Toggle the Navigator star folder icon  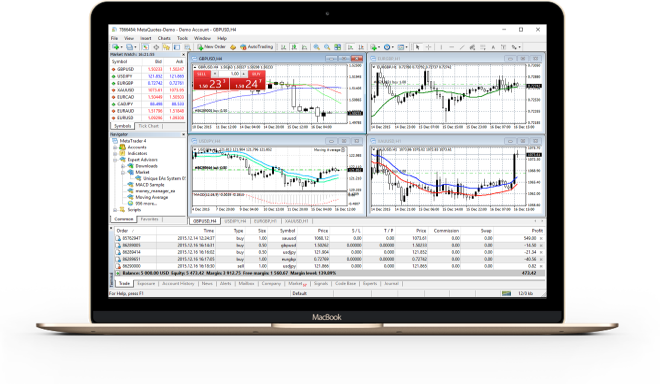(x=166, y=47)
